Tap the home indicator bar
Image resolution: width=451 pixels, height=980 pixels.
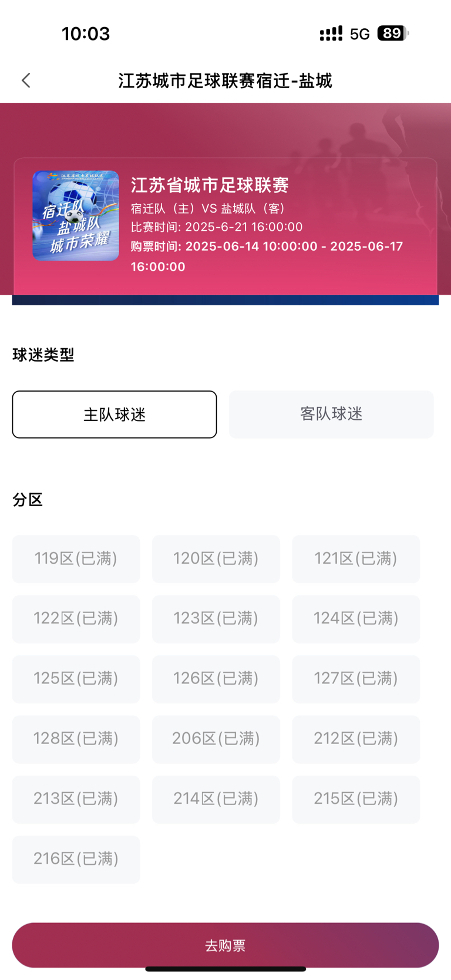coord(225,969)
